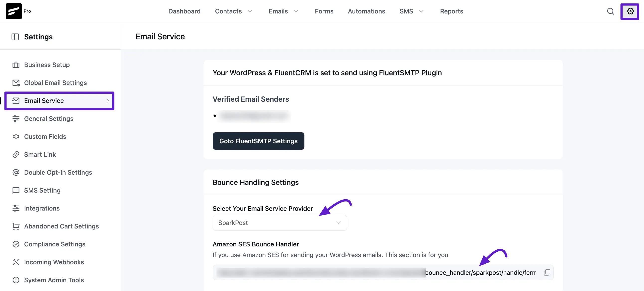
Task: Click the System Admin Tools icon
Action: pyautogui.click(x=16, y=280)
